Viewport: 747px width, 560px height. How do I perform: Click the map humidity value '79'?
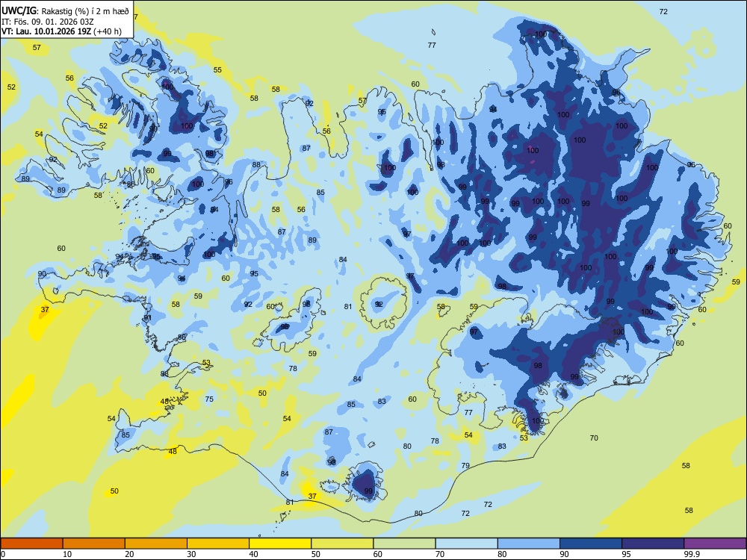(x=465, y=465)
